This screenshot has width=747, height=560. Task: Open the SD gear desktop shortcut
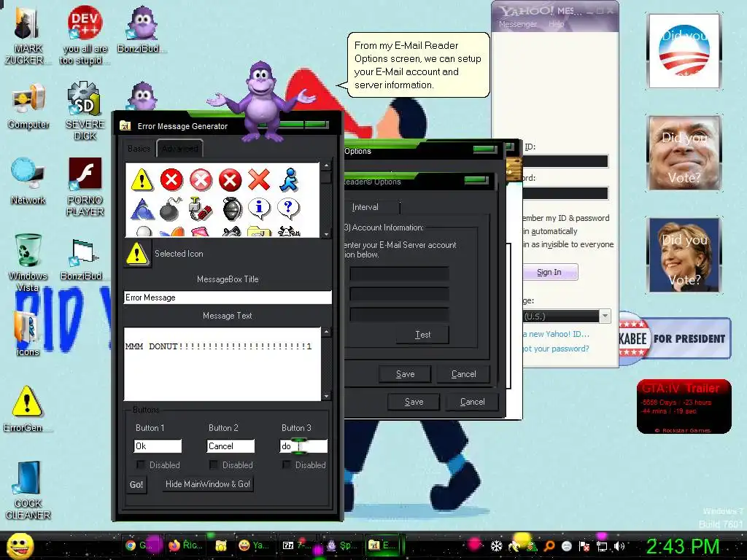click(x=85, y=111)
